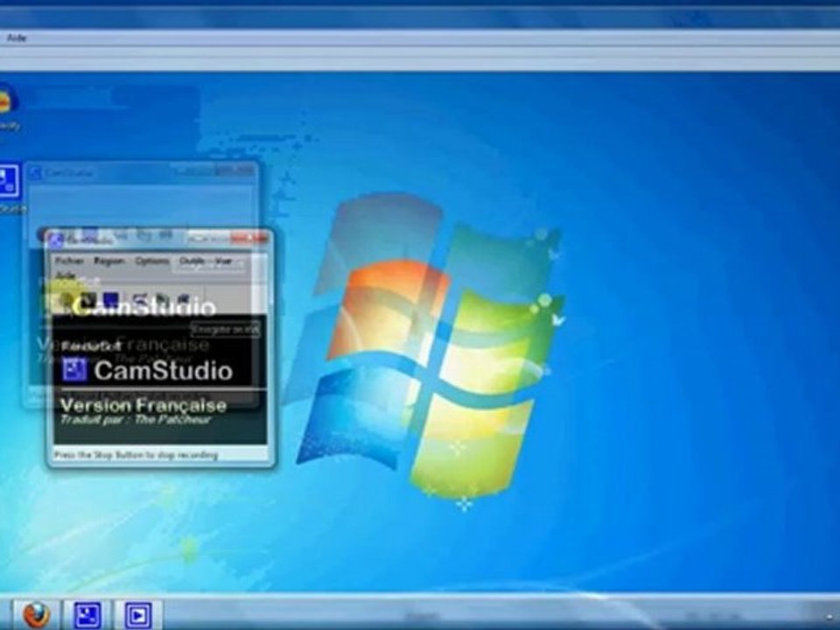
Task: Click the "Press the Stop Button to stop recording" status text
Action: point(136,455)
